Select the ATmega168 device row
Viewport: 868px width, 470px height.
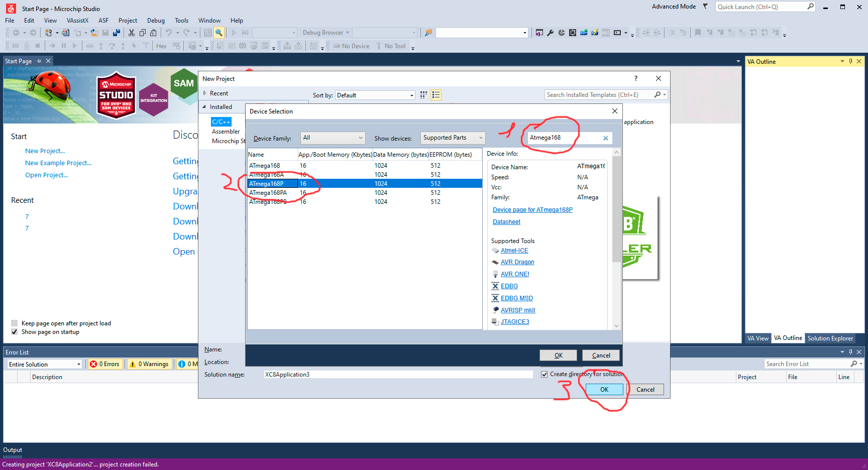(365, 166)
